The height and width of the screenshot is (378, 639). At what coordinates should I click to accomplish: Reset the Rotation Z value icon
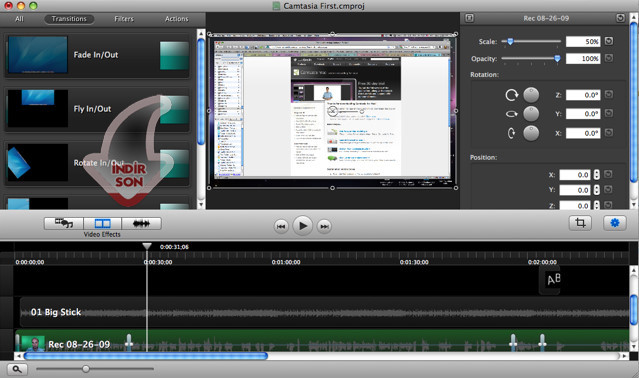pos(609,94)
